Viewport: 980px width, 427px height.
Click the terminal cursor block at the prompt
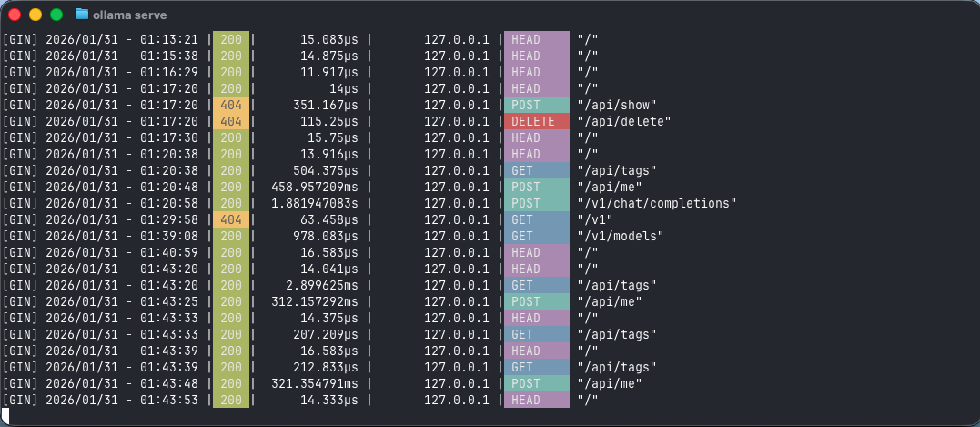pos(5,415)
